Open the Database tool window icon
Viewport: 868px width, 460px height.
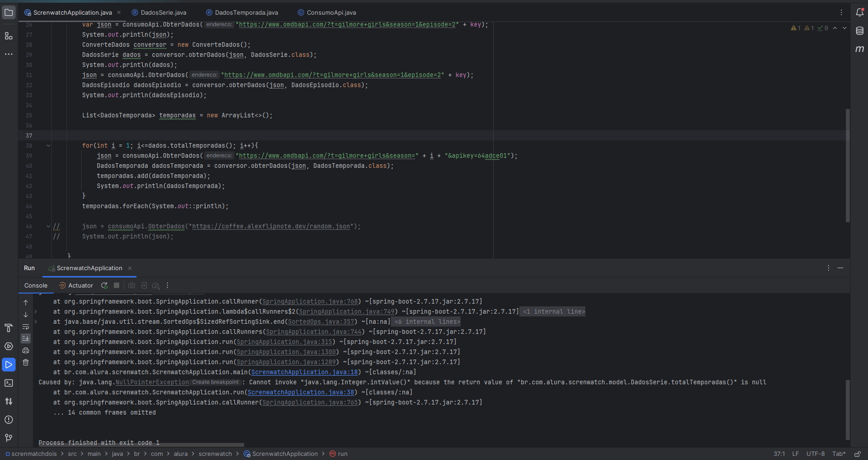860,31
